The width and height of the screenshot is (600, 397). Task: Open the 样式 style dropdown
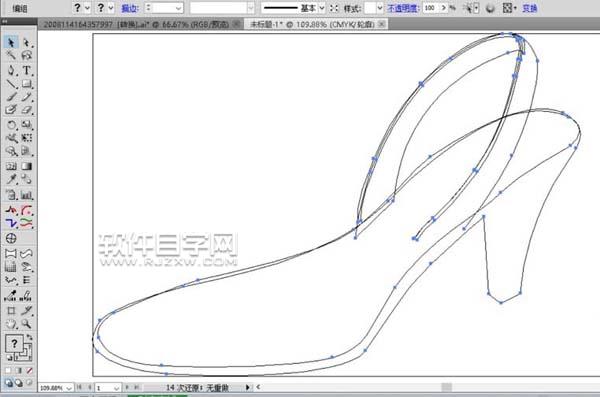click(380, 8)
